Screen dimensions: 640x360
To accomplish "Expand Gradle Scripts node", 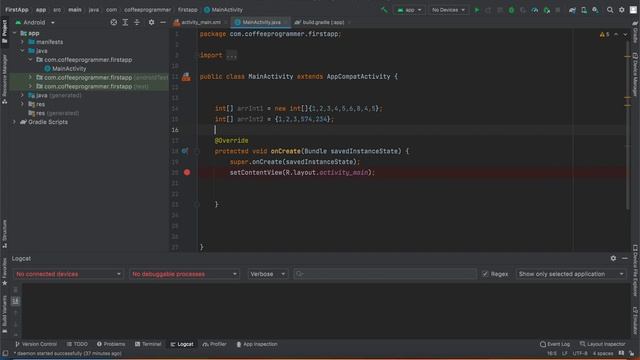I will (14, 122).
